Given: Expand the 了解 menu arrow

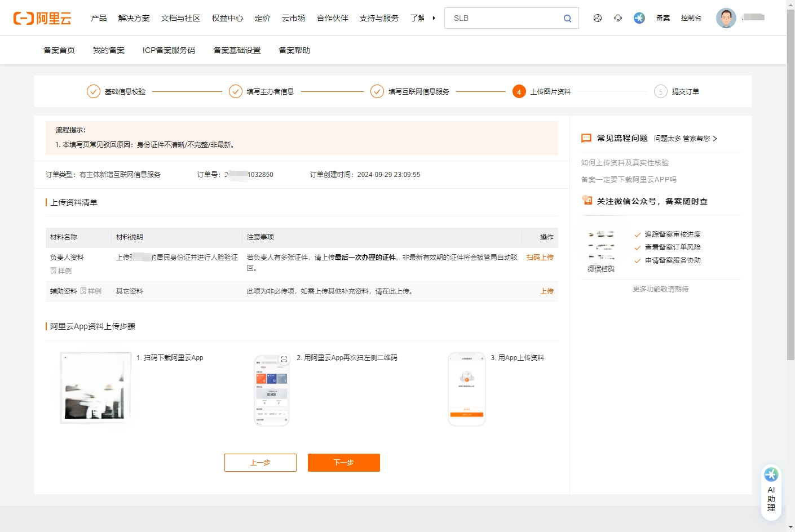Looking at the screenshot, I should [x=434, y=17].
